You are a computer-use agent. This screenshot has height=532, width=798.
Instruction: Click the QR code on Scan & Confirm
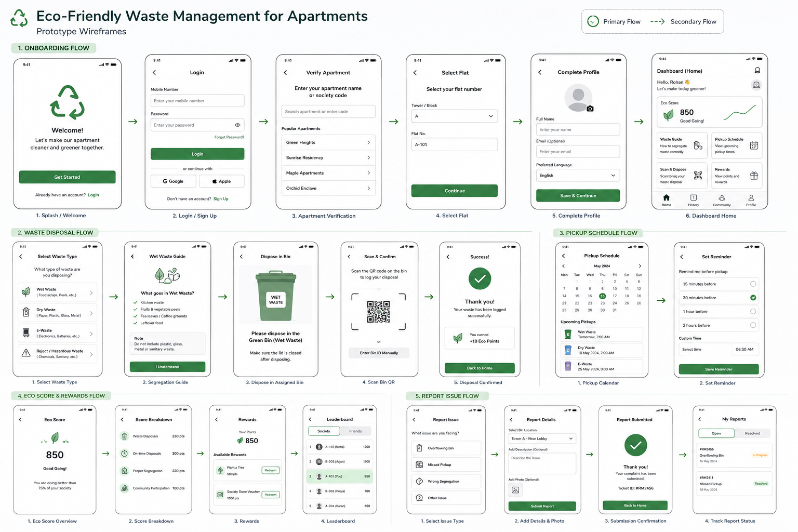(378, 312)
